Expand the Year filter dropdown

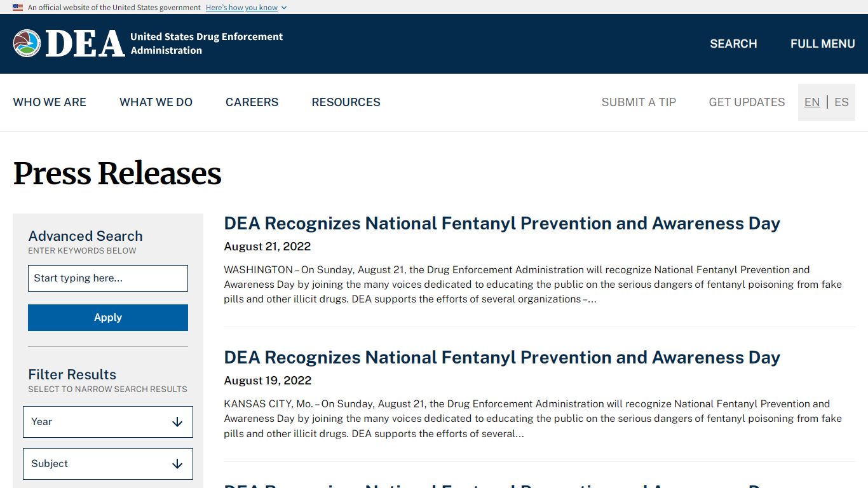click(x=108, y=422)
